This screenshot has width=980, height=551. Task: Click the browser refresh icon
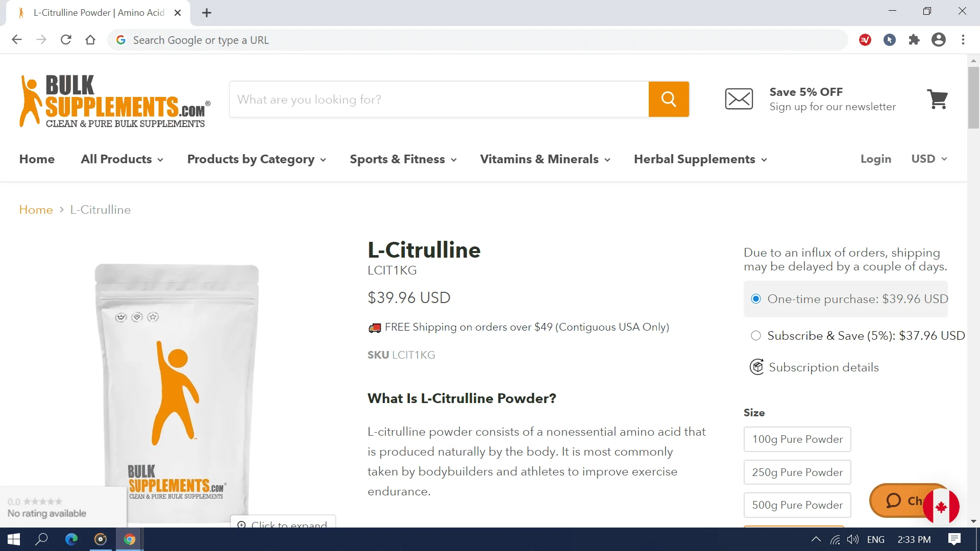click(66, 40)
